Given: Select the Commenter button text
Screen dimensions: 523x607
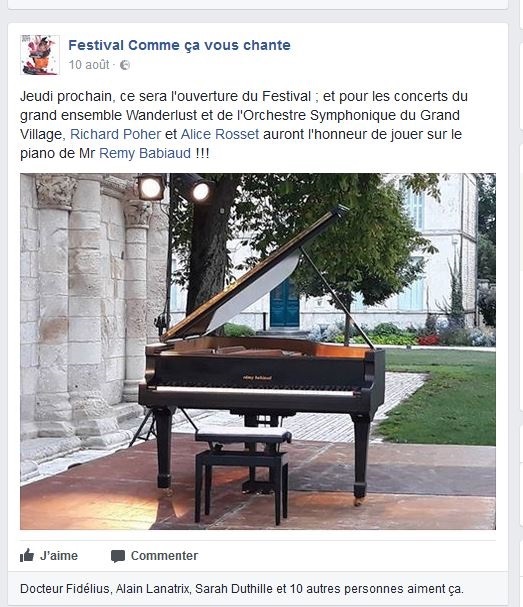Looking at the screenshot, I should (x=164, y=556).
